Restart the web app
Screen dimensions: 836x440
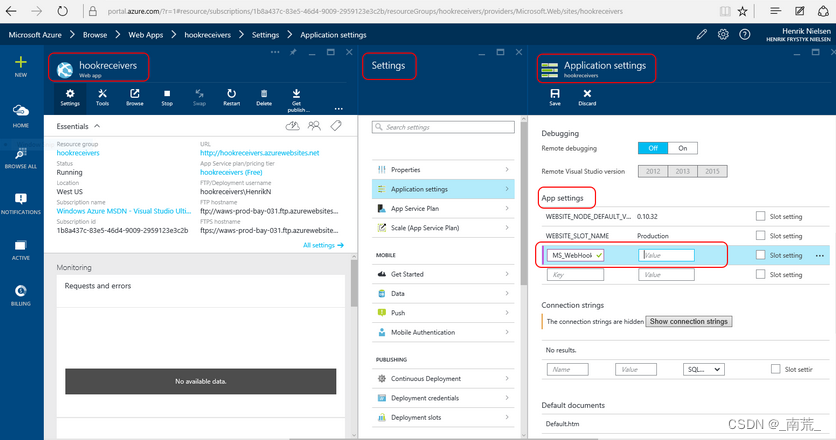click(x=231, y=98)
